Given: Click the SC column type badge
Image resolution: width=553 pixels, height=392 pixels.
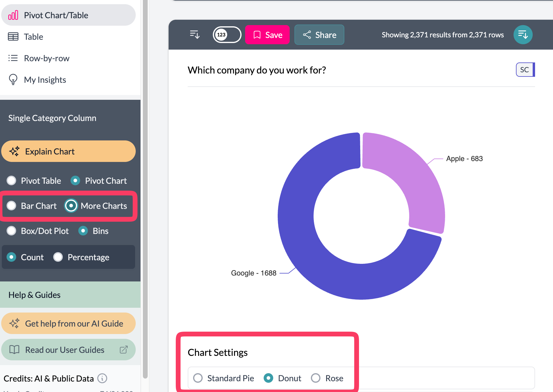Looking at the screenshot, I should pyautogui.click(x=525, y=70).
